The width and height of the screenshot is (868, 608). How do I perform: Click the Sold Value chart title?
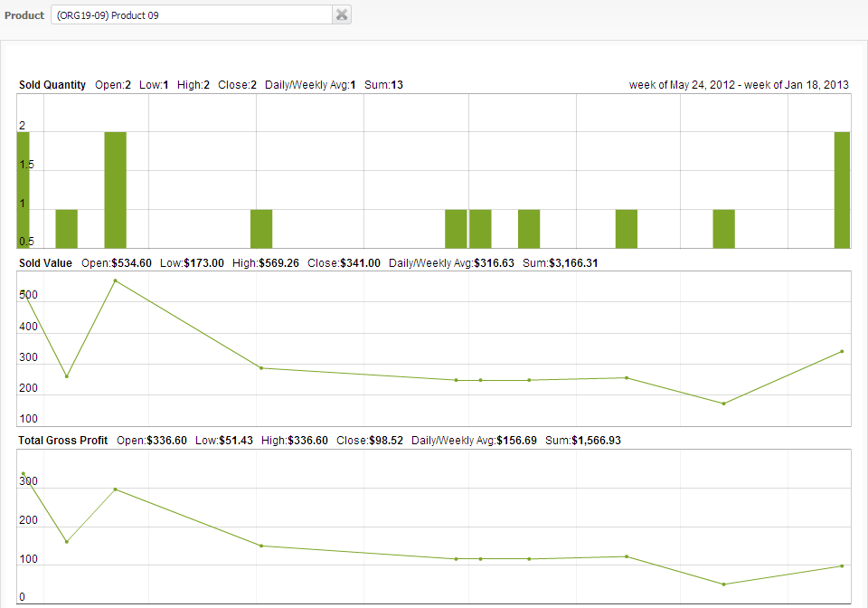click(45, 263)
